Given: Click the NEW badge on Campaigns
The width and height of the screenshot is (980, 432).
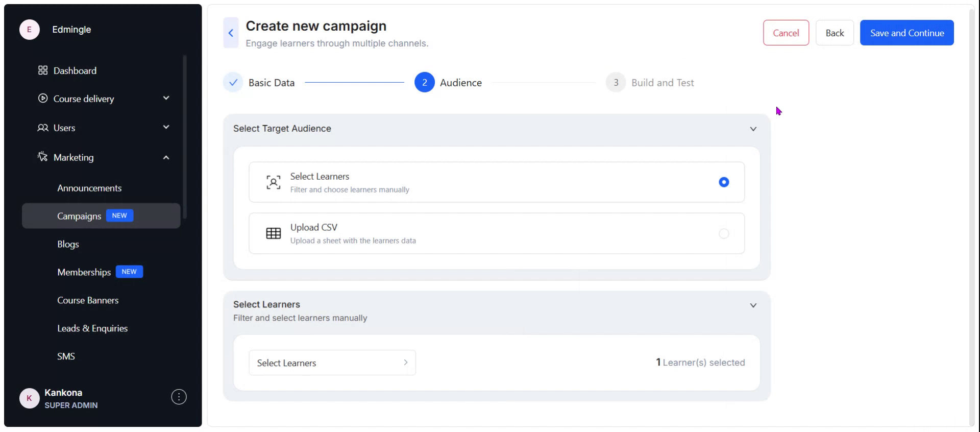Looking at the screenshot, I should [119, 215].
